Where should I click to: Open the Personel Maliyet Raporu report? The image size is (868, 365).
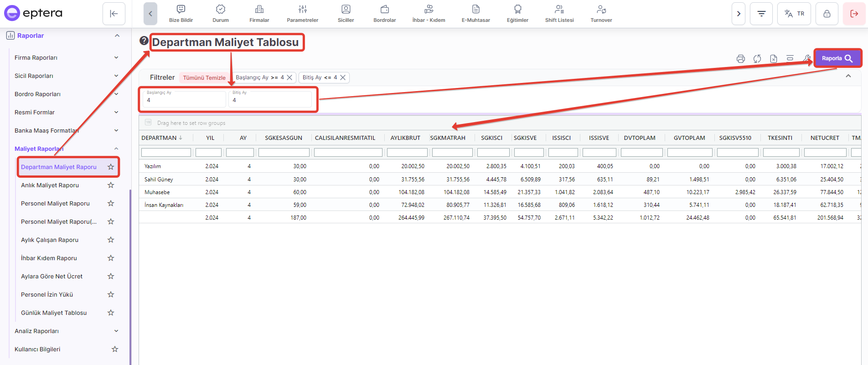click(55, 203)
